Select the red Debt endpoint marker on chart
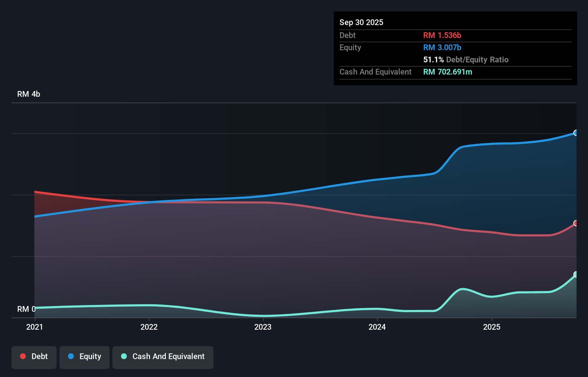The width and height of the screenshot is (588, 377). [x=576, y=224]
